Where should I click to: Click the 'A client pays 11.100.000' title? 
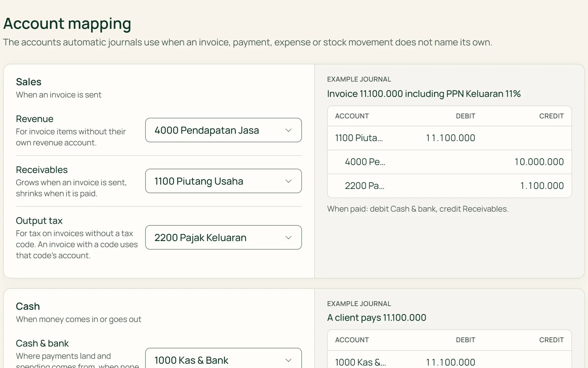coord(377,318)
